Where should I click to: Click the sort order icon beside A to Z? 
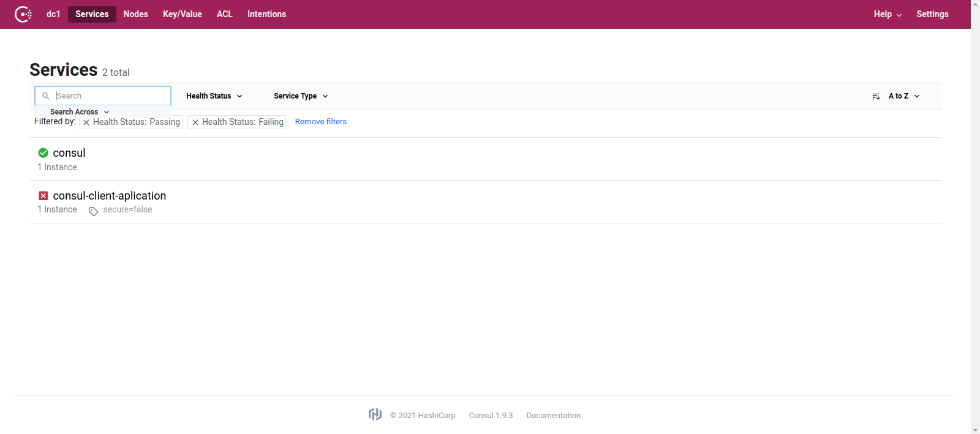point(876,97)
